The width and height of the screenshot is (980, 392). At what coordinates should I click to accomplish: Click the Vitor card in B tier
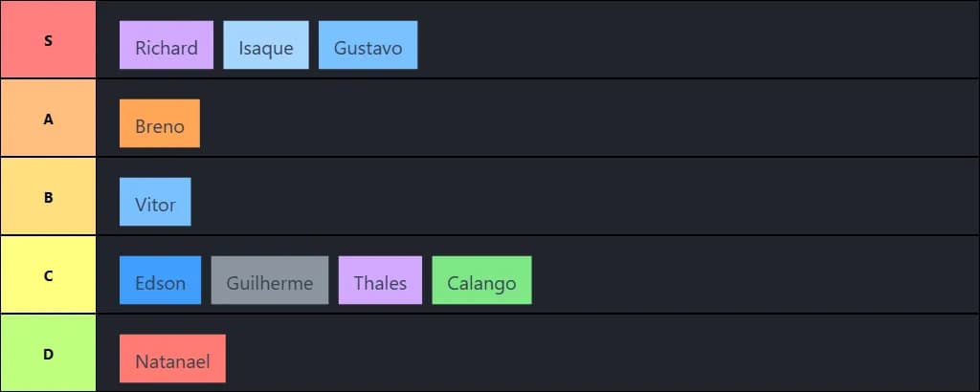(155, 202)
